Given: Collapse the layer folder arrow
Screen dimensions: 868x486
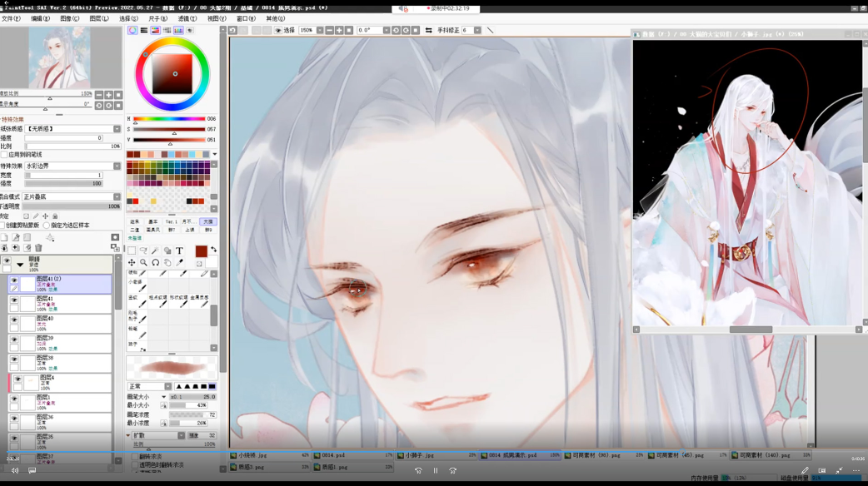Looking at the screenshot, I should 20,265.
